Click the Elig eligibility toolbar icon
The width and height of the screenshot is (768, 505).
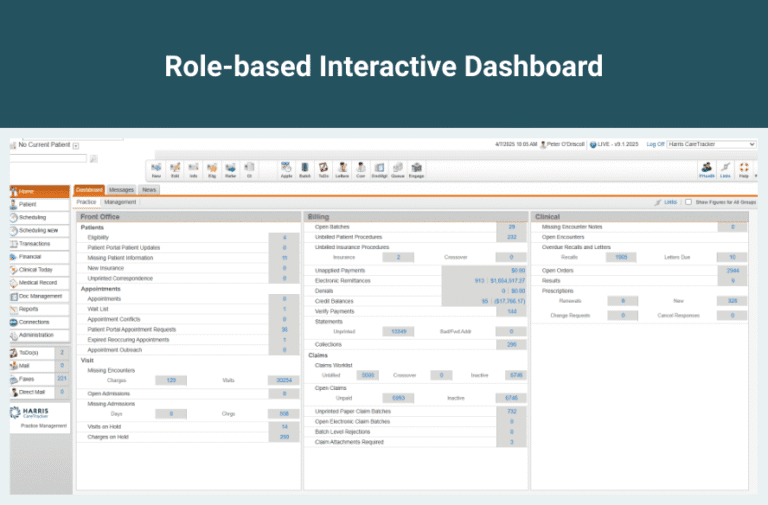tap(212, 170)
